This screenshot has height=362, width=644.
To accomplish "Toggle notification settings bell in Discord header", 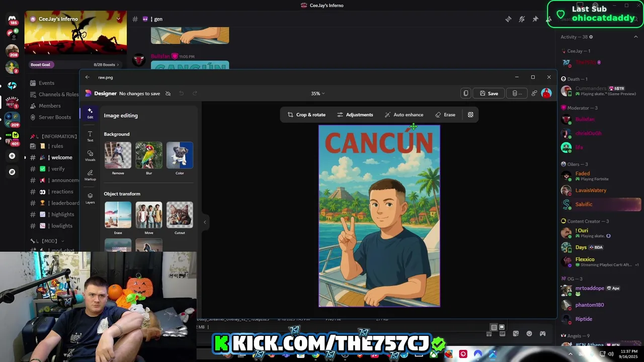I will click(522, 19).
